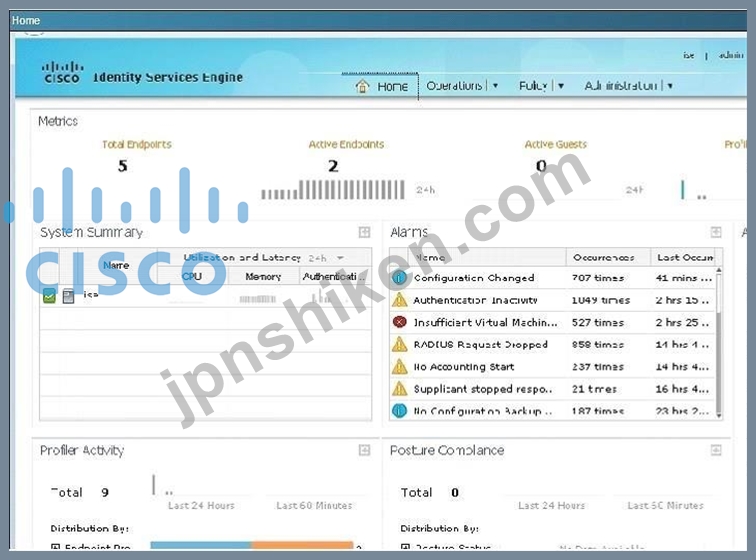
Task: Open the Policy menu dropdown arrow
Action: tap(561, 86)
